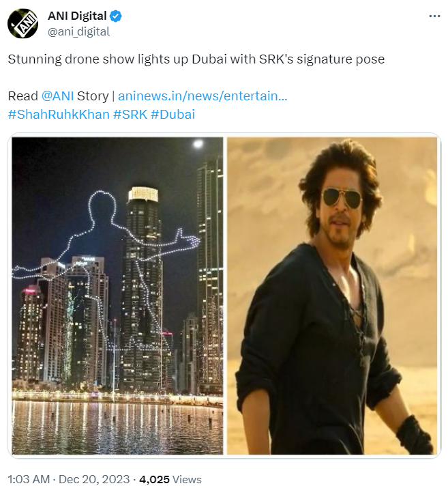Open the ANI Digital display name
The height and width of the screenshot is (488, 448).
point(77,16)
